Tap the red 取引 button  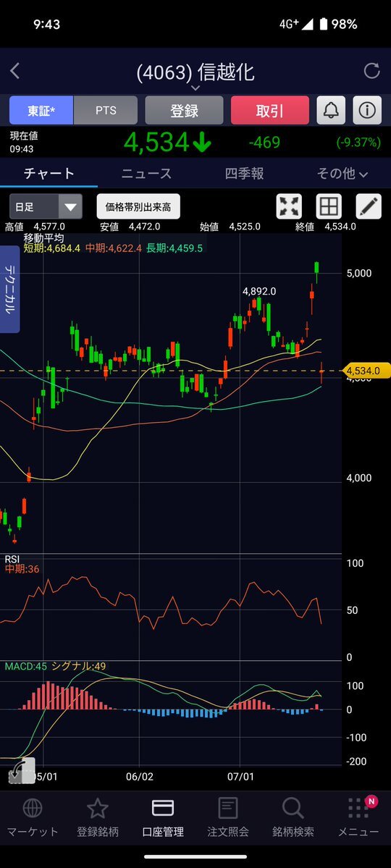point(269,110)
